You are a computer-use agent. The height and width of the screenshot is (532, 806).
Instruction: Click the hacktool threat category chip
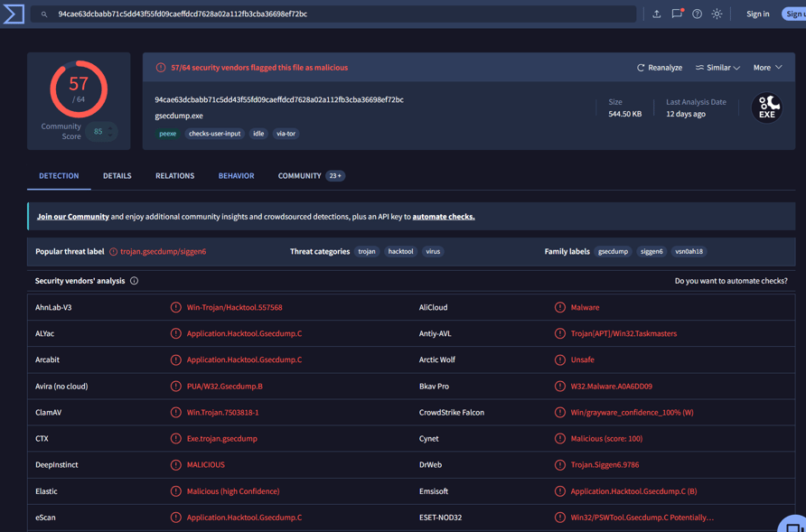401,252
